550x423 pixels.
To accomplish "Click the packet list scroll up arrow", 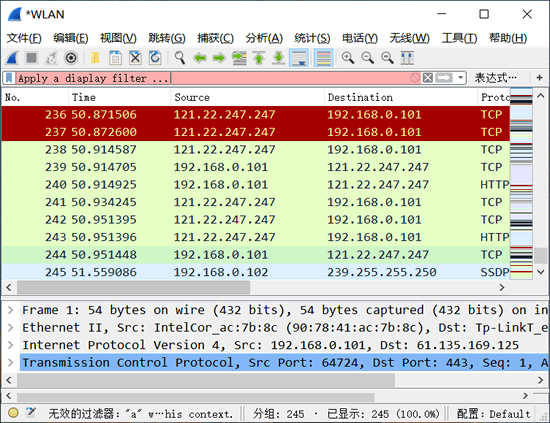I will (541, 95).
